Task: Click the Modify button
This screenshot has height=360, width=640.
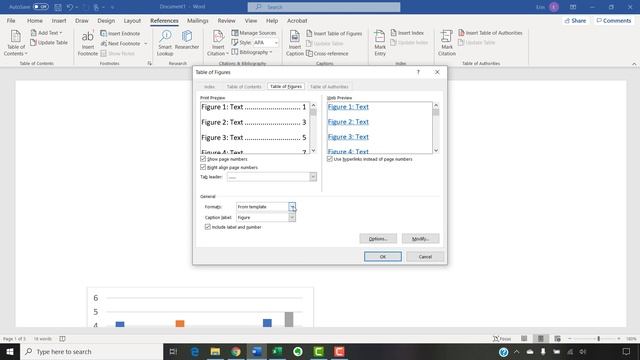Action: click(x=420, y=238)
